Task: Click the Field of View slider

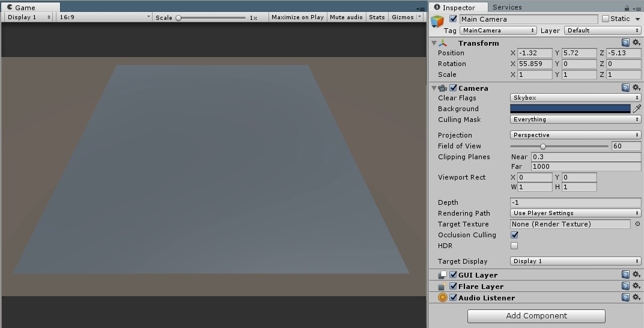Action: 559,146
